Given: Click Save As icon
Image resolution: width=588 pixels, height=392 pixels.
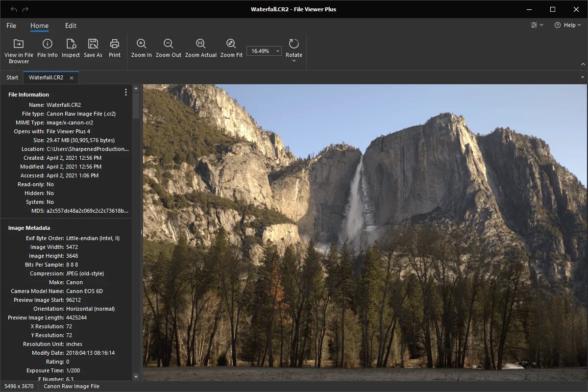Looking at the screenshot, I should pos(93,44).
